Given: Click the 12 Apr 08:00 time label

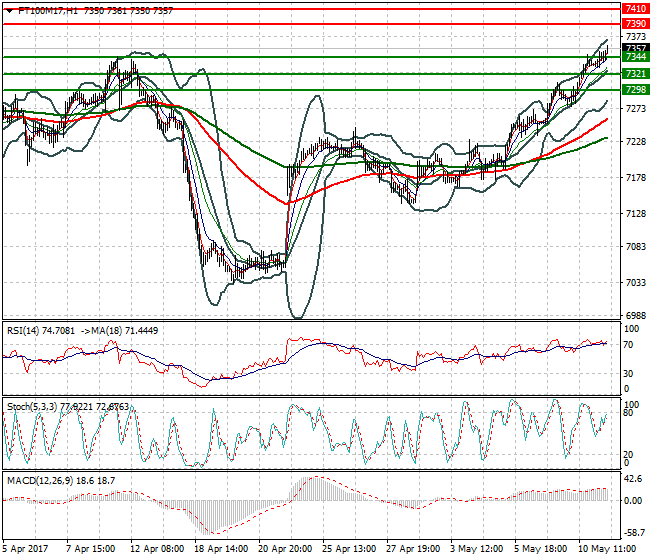Looking at the screenshot, I should (x=157, y=549).
